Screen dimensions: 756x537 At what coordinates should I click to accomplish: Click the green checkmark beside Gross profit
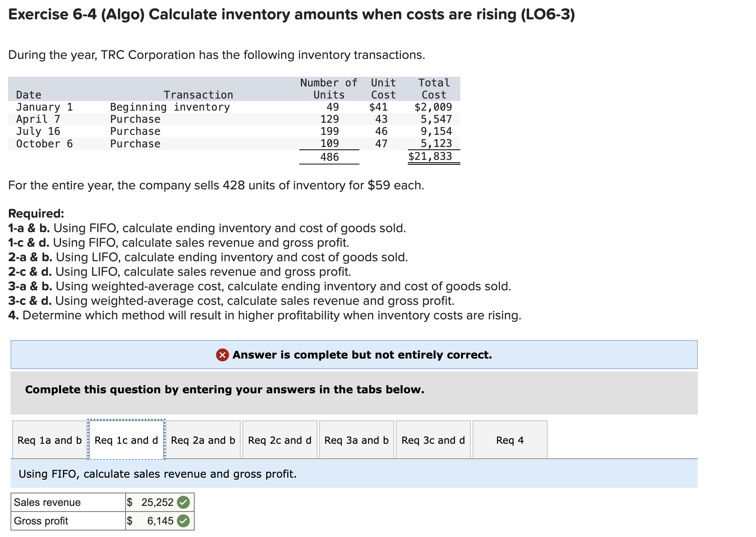click(x=184, y=521)
